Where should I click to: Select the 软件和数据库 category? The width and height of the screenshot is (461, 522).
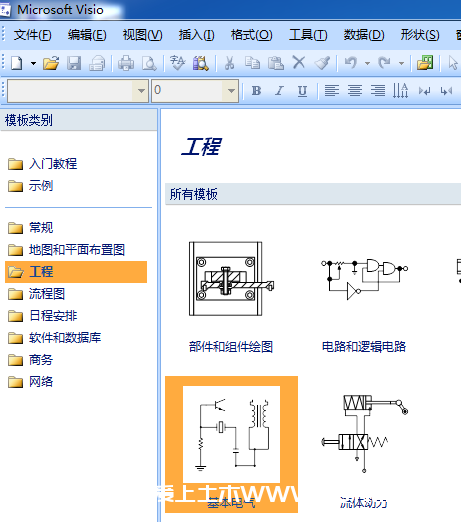(55, 338)
